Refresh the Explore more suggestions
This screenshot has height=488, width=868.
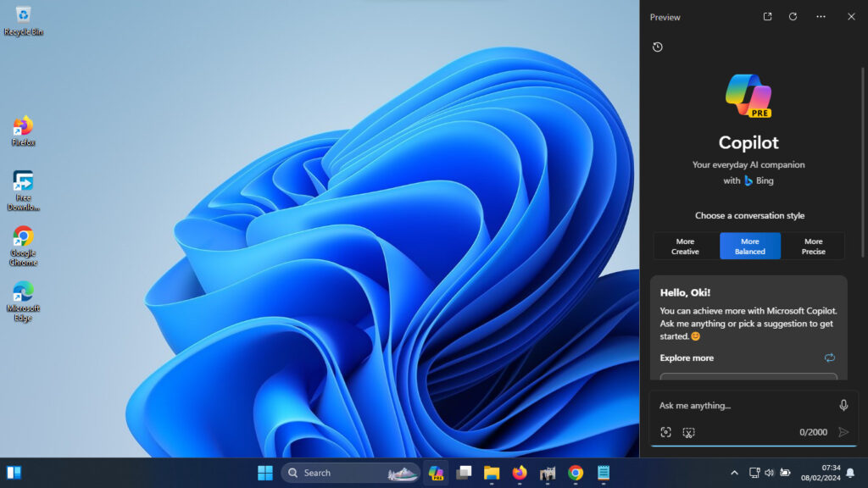click(x=829, y=358)
